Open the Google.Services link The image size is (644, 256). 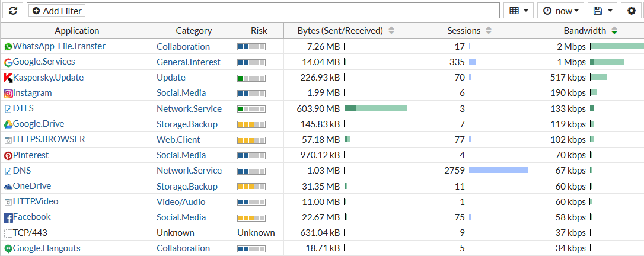(44, 62)
